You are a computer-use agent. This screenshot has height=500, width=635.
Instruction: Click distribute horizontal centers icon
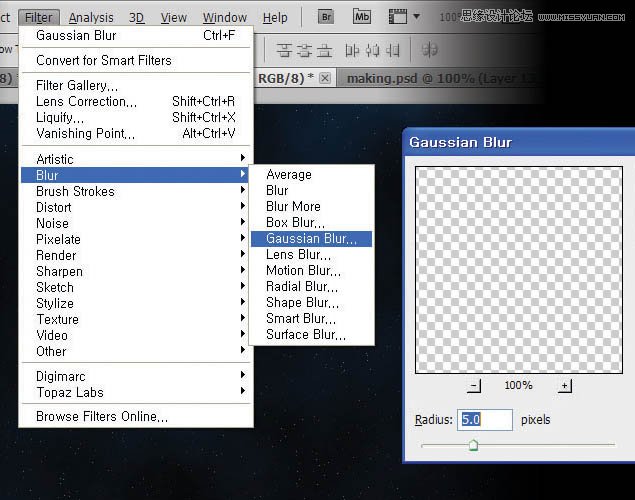[372, 50]
